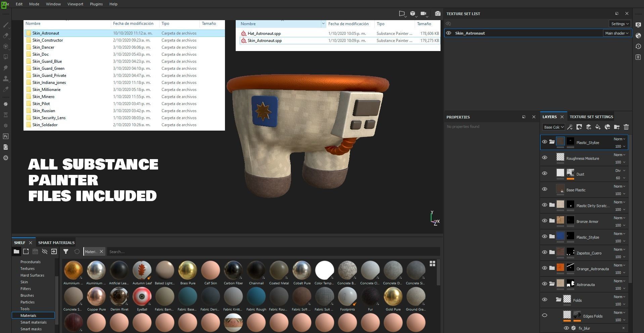Close the fx_blur effect with its X
Screen dimensions: 644x333
624,328
